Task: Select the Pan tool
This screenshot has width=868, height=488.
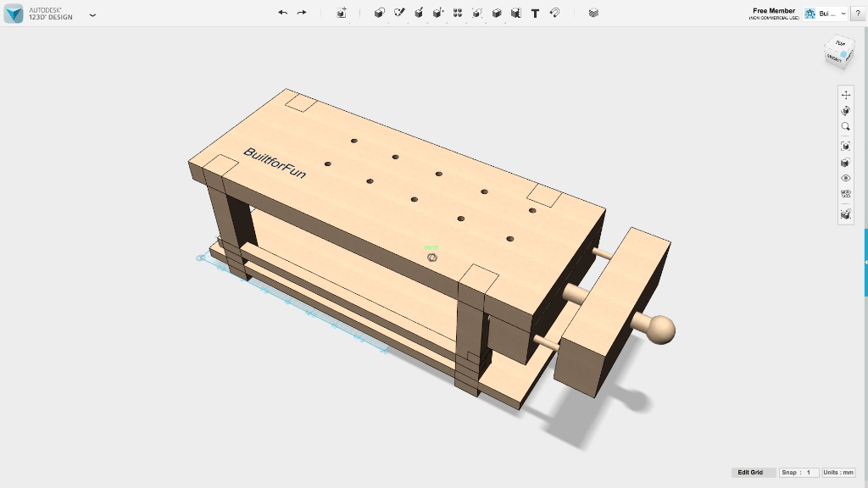Action: (x=845, y=95)
